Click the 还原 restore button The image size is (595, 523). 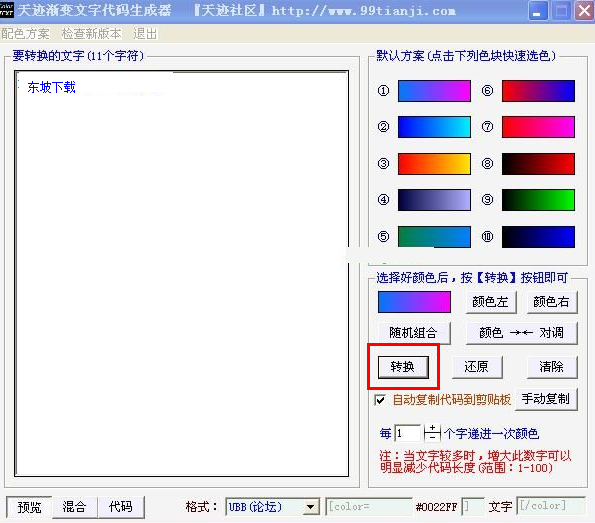[477, 367]
